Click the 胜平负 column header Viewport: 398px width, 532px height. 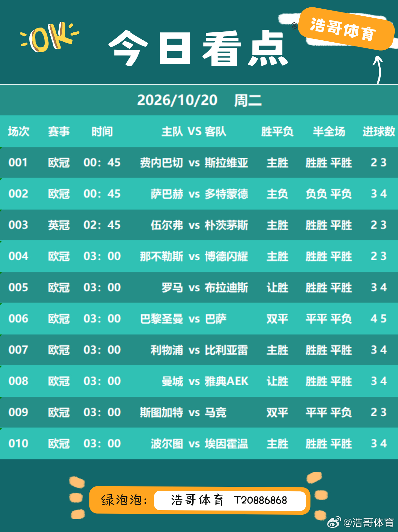[x=277, y=131]
